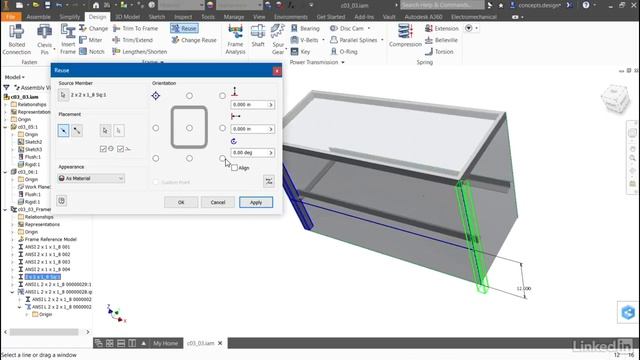This screenshot has height=360, width=640.
Task: Select the V-Belts generator
Action: (x=304, y=40)
